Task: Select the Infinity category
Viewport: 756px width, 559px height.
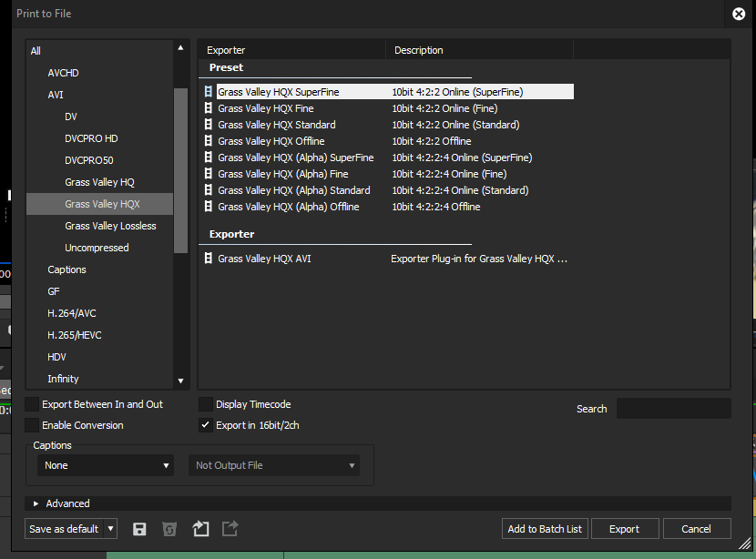Action: [63, 379]
